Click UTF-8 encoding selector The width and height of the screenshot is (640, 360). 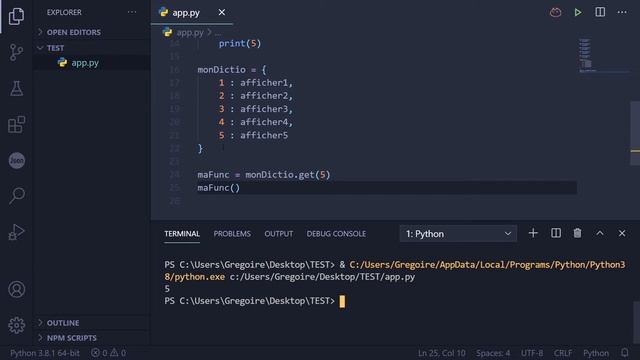[x=532, y=353]
